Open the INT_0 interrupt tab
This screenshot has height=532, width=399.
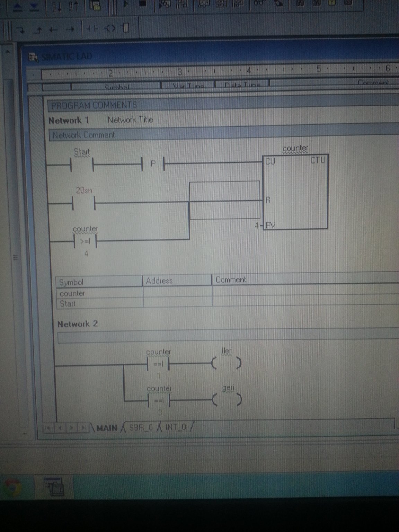coord(176,427)
